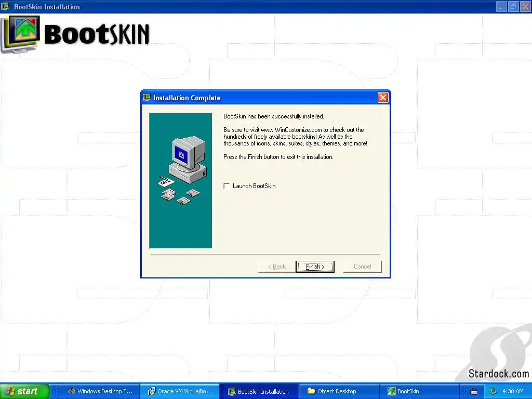Click the Finish button

point(315,267)
